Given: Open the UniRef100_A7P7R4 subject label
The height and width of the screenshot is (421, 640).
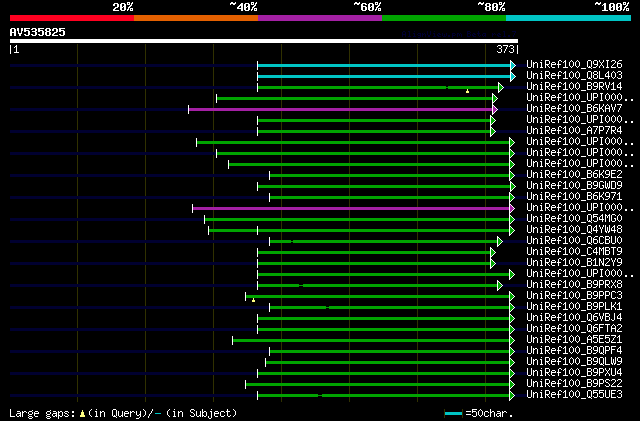Looking at the screenshot, I should (x=574, y=130).
